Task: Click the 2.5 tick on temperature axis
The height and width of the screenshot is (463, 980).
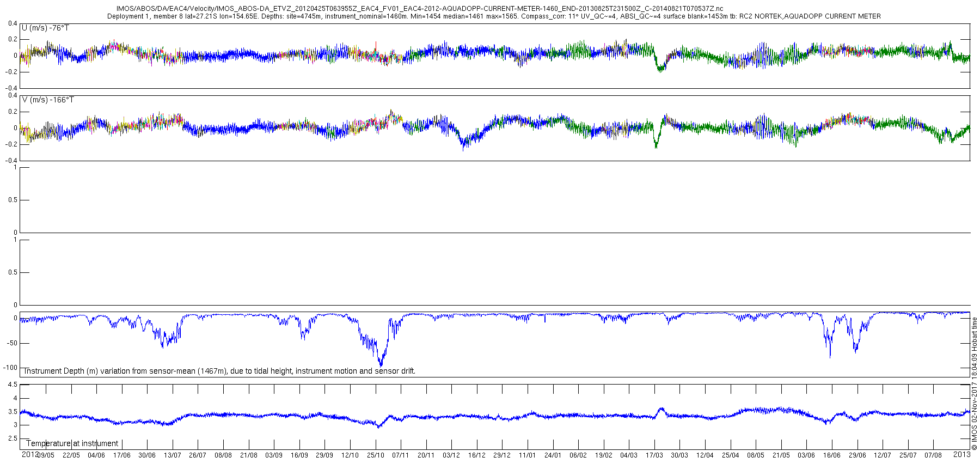Action: (x=13, y=439)
